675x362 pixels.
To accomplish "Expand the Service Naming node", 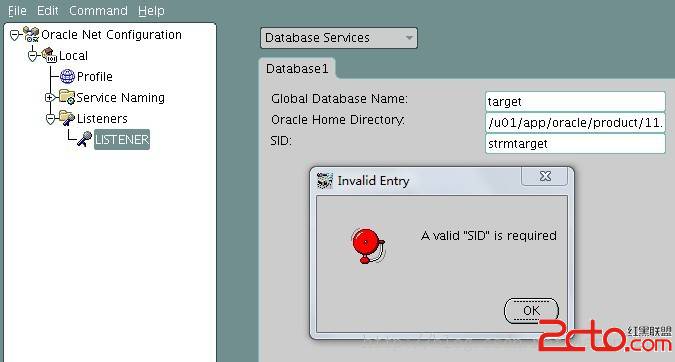I will tap(50, 98).
